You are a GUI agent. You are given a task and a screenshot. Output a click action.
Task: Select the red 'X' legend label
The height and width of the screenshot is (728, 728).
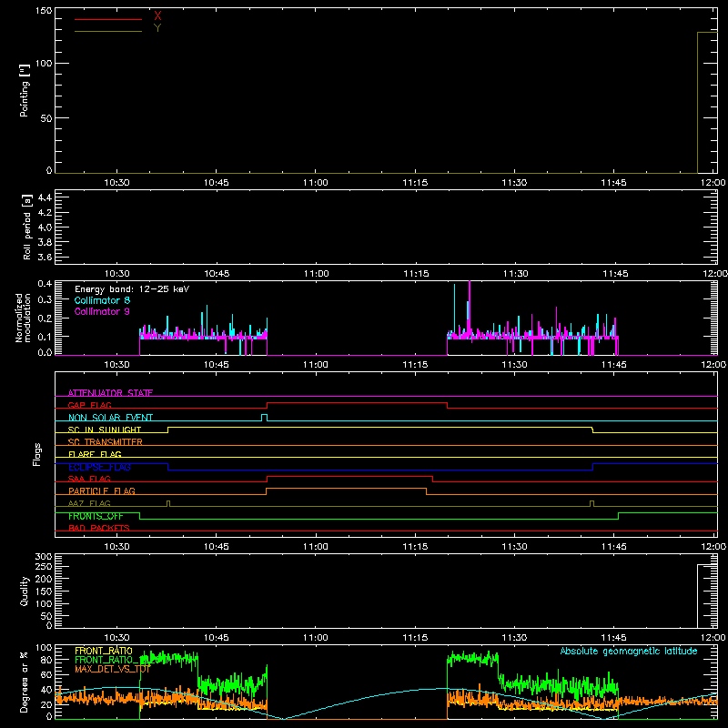click(x=157, y=16)
